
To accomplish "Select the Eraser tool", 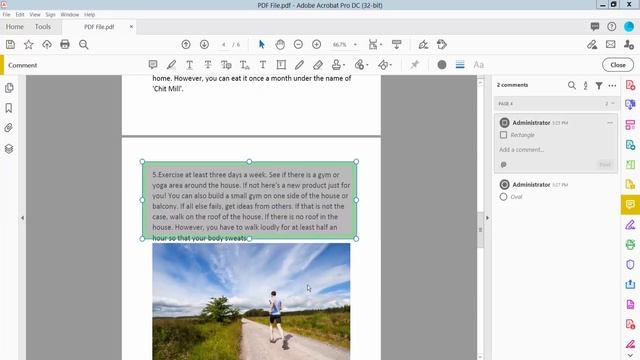I will [x=318, y=65].
